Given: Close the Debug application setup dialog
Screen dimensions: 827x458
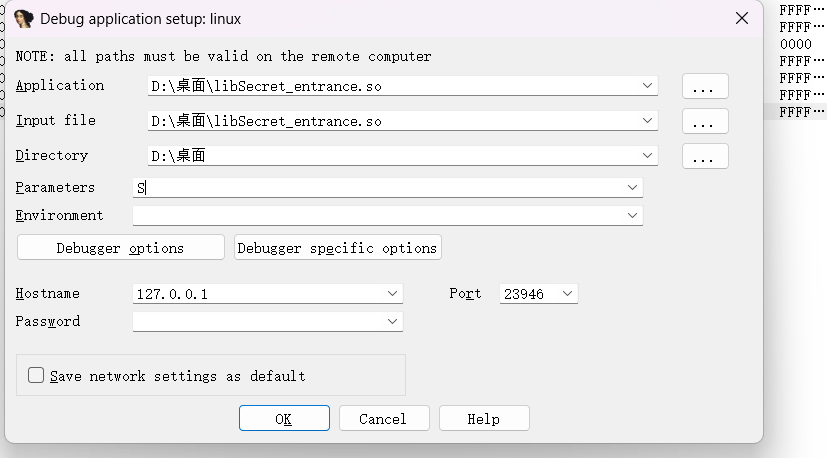Looking at the screenshot, I should coord(741,18).
